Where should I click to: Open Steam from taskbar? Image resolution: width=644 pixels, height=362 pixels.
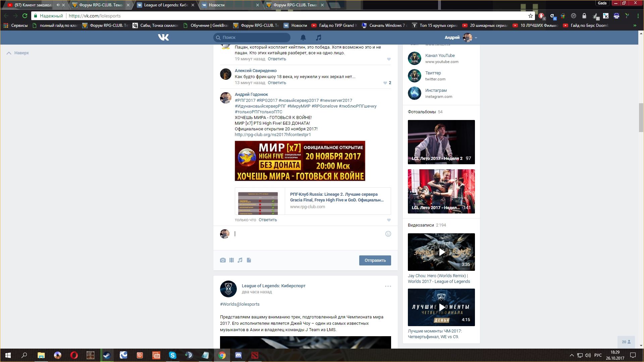[x=107, y=355]
